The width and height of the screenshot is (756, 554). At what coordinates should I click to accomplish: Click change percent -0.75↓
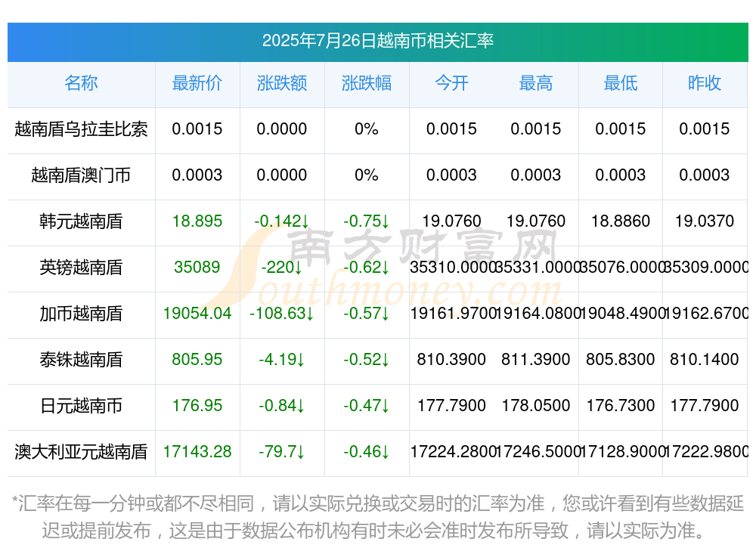click(367, 221)
